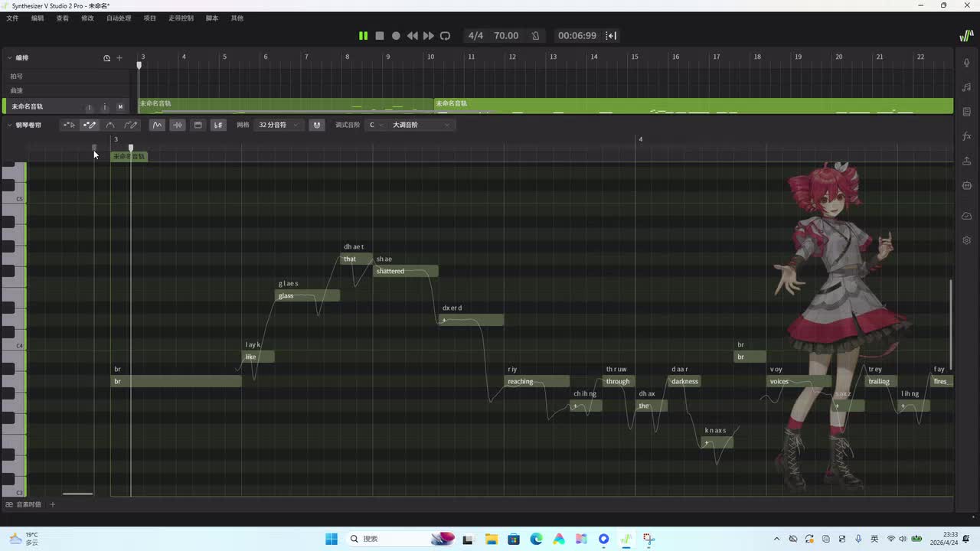Select the 'reaching' note
980x551 pixels.
[x=537, y=381]
